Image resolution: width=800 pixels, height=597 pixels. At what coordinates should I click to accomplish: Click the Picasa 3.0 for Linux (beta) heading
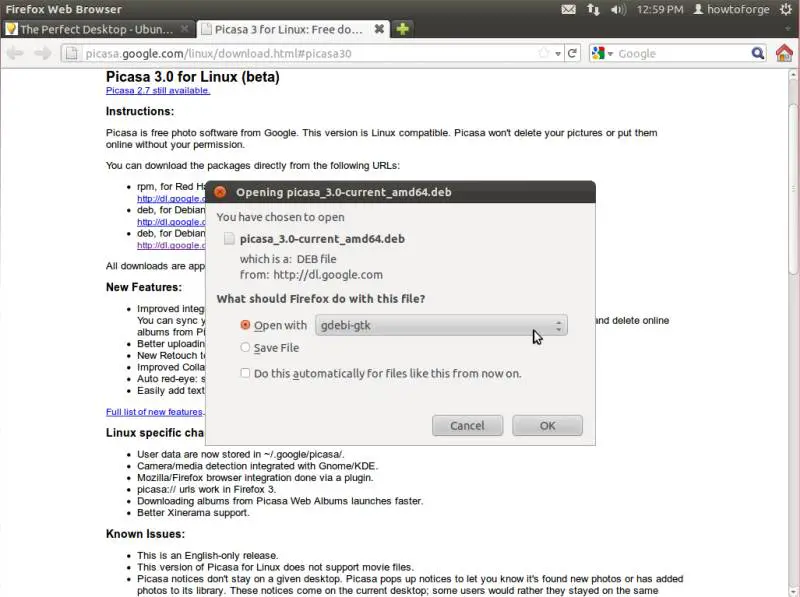[193, 77]
